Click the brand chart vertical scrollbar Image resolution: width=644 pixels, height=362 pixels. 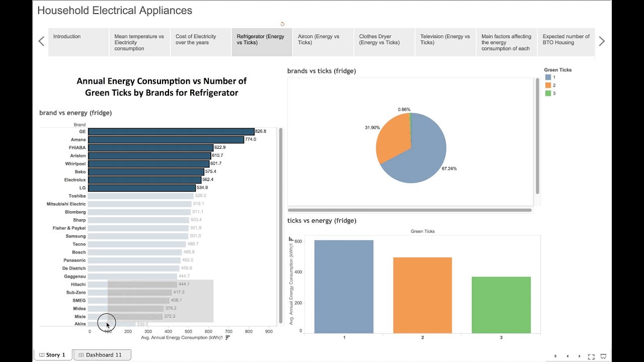(x=280, y=226)
